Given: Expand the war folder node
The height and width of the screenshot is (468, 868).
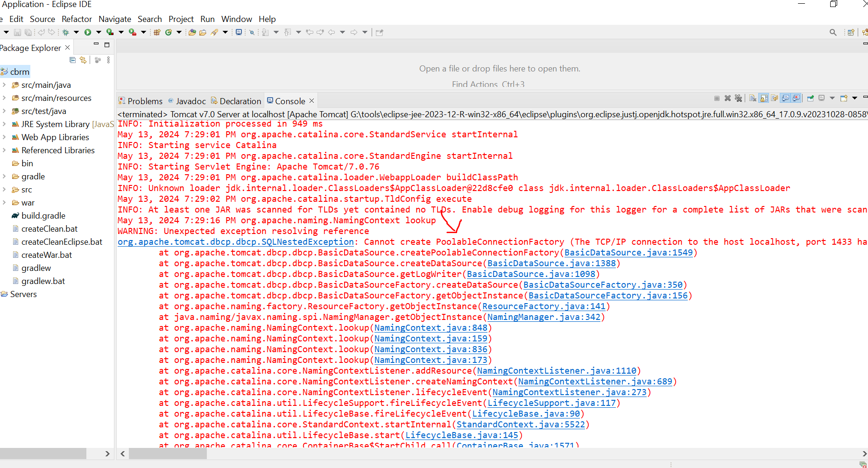Looking at the screenshot, I should [x=4, y=203].
